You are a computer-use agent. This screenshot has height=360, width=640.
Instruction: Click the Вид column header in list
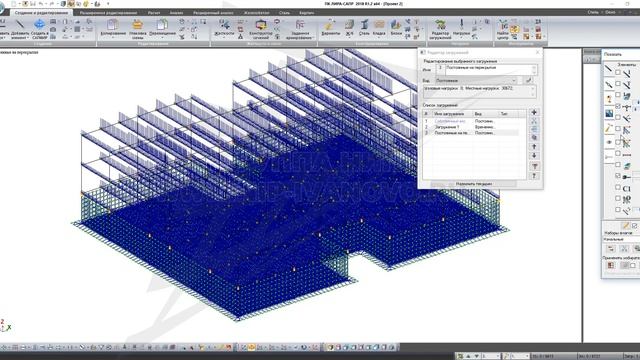point(485,114)
